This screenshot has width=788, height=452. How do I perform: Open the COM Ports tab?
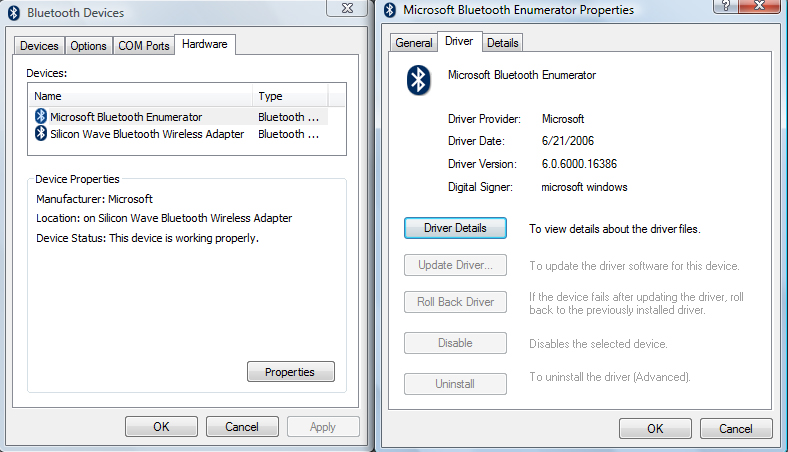tap(144, 46)
